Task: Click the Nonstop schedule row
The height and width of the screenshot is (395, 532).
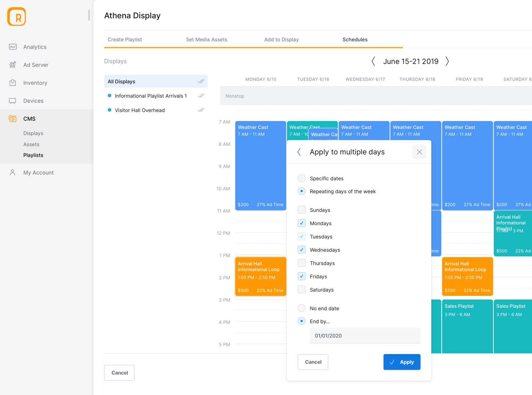Action: [x=376, y=96]
